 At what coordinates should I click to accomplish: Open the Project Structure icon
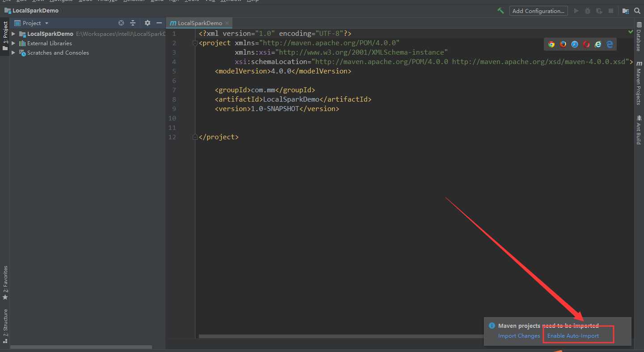[x=625, y=11]
